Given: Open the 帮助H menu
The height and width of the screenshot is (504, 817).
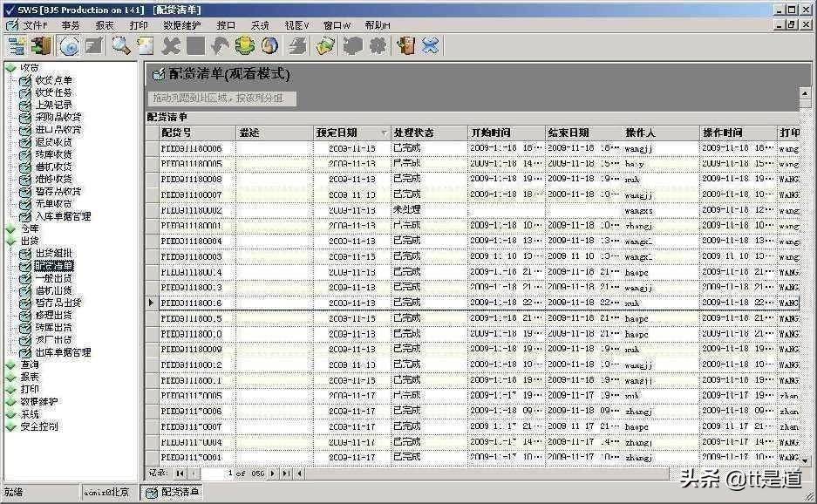Looking at the screenshot, I should [378, 25].
